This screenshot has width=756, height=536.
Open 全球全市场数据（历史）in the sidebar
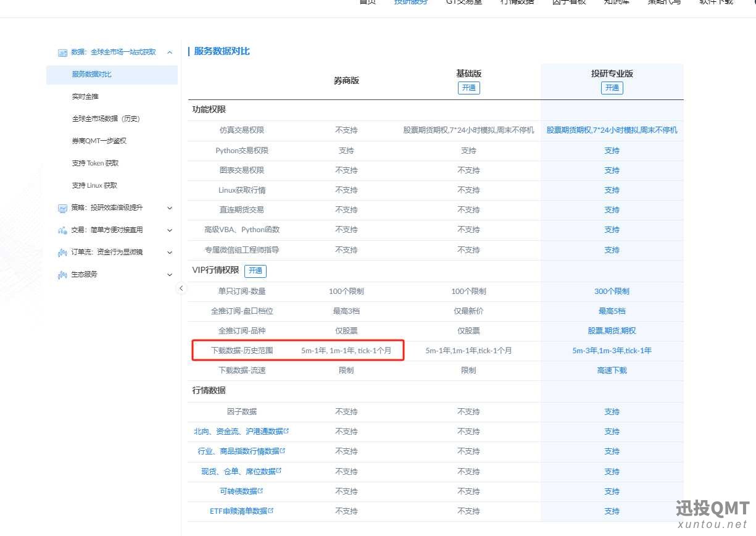click(106, 119)
